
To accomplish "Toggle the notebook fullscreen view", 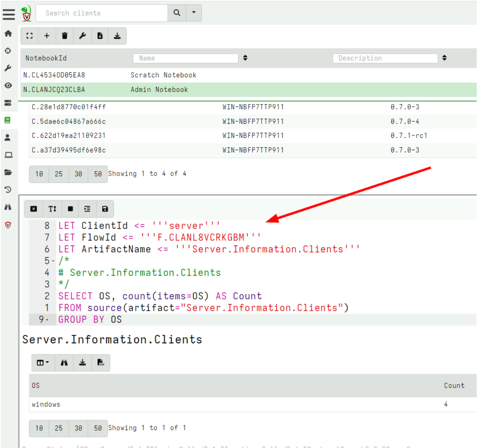I will (29, 35).
